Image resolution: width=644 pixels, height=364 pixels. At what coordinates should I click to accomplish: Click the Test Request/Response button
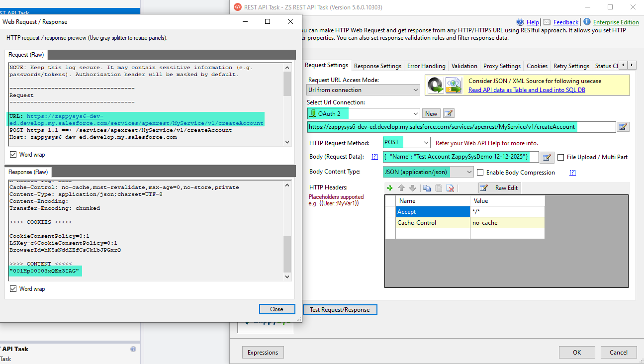340,310
